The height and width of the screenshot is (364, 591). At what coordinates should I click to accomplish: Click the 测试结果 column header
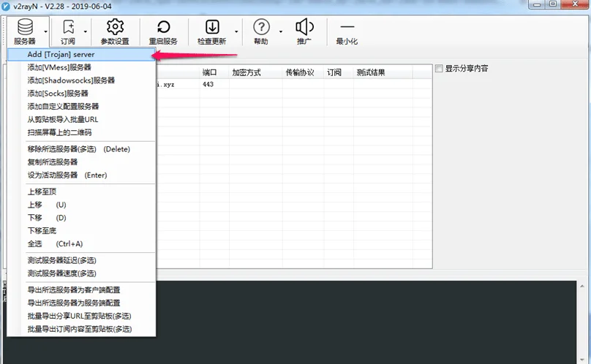(383, 72)
